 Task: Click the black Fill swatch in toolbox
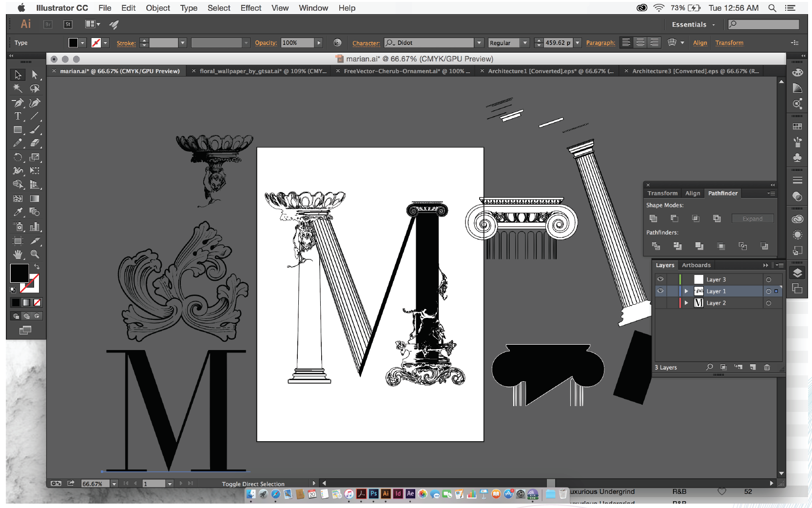pos(19,274)
